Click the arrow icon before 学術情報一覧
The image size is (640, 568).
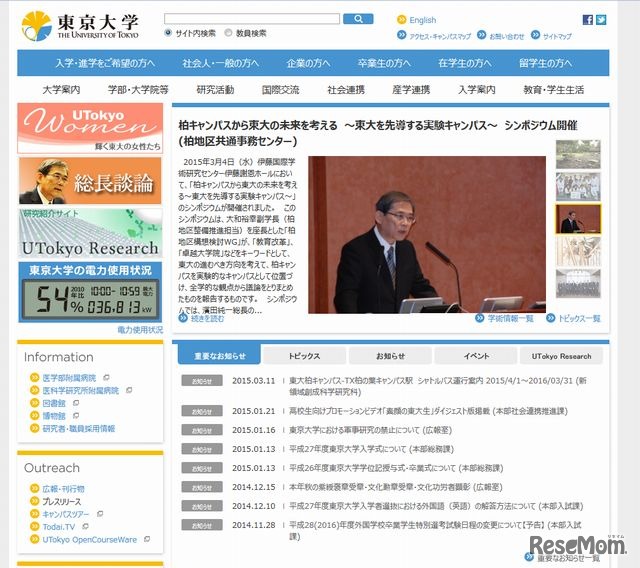pos(480,317)
